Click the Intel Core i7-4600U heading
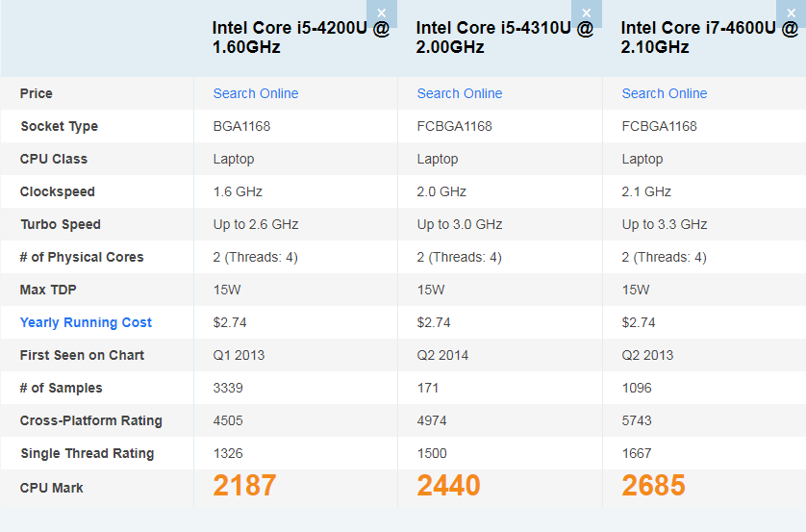 point(709,38)
